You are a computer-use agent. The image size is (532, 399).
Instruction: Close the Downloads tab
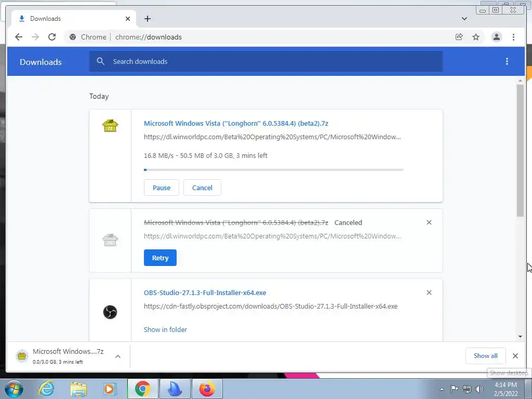128,19
